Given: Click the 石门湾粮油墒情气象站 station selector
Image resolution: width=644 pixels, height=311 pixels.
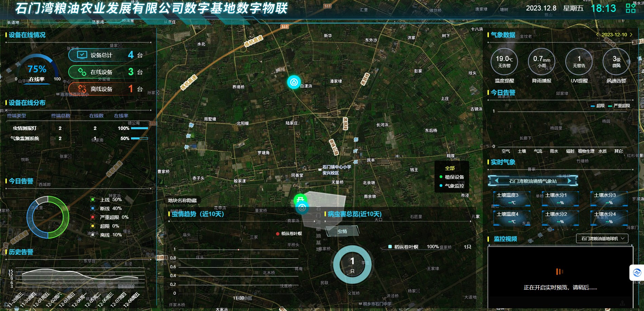Looking at the screenshot, I should pos(533,181).
